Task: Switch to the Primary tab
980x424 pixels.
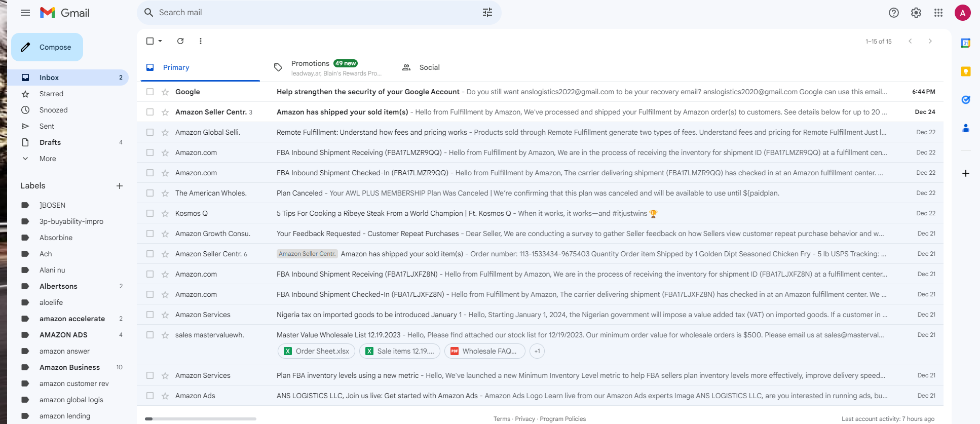Action: [200, 67]
